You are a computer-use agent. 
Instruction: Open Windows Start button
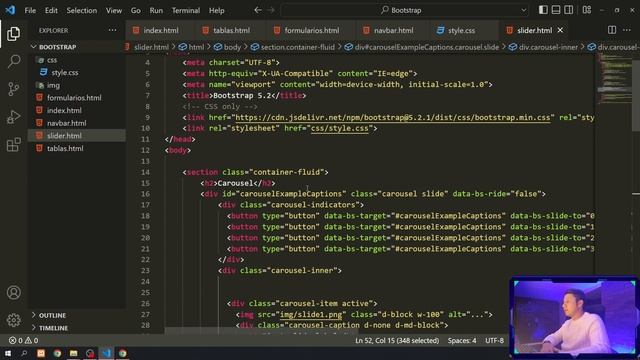8,353
